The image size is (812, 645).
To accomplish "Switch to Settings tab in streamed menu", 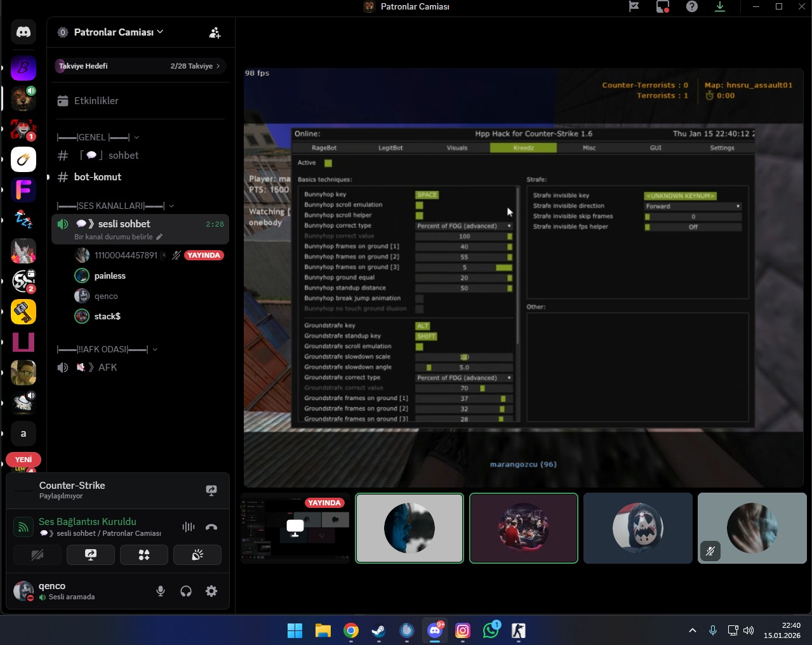I will click(722, 148).
